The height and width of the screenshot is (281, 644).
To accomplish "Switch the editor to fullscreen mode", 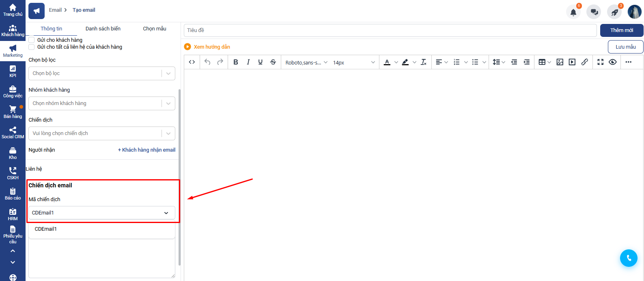I will coord(601,62).
